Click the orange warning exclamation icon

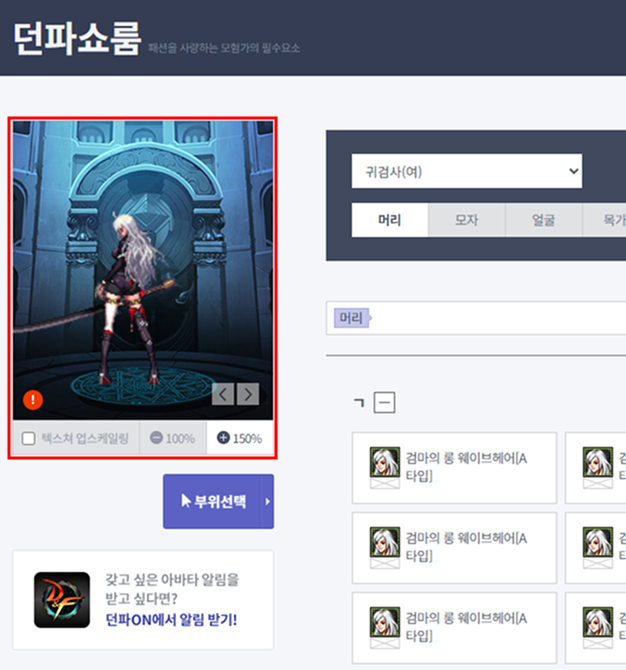33,400
